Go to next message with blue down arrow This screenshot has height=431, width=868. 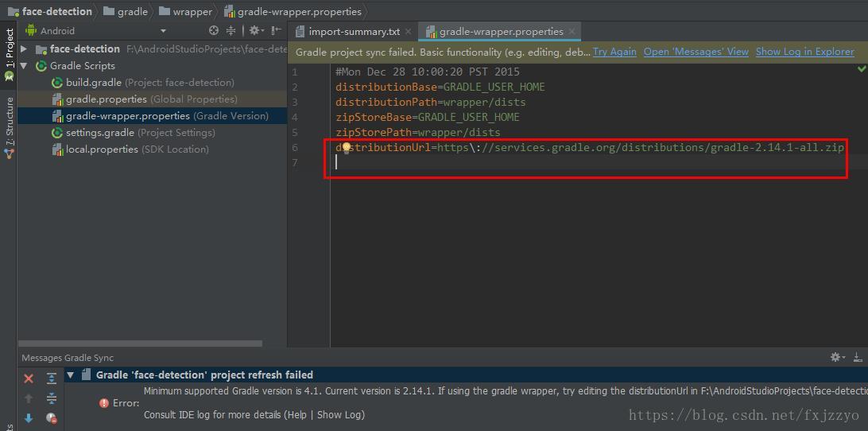(29, 417)
